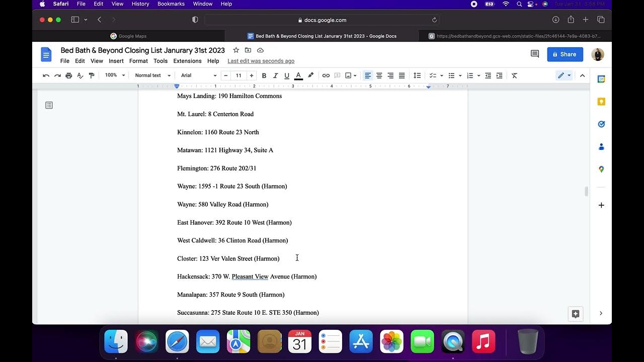Increase font size with plus button
The width and height of the screenshot is (644, 362).
click(252, 75)
